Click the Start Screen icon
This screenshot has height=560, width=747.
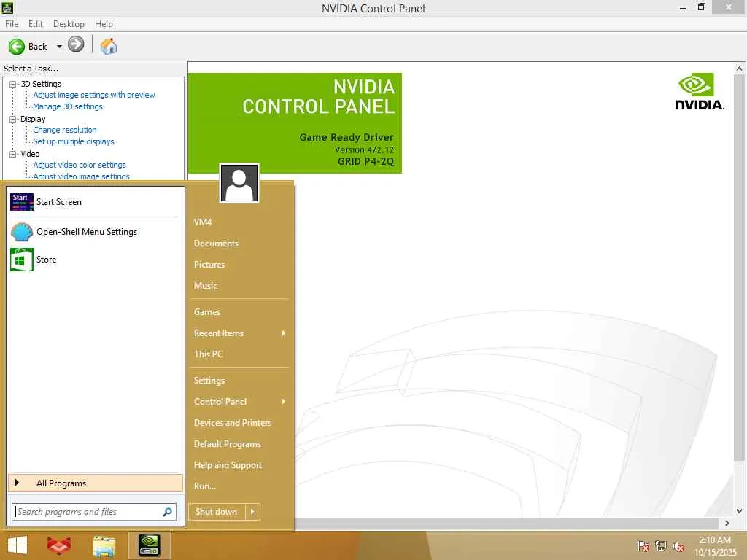pos(21,202)
